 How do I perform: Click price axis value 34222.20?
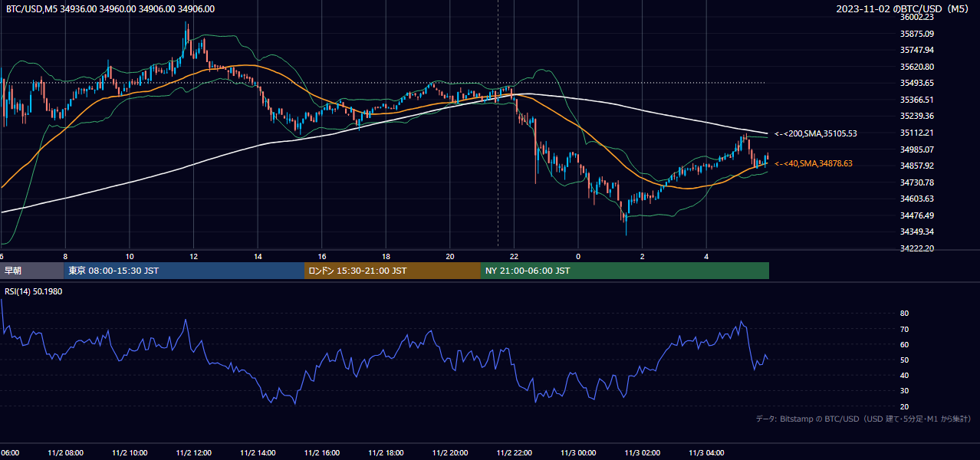[917, 248]
